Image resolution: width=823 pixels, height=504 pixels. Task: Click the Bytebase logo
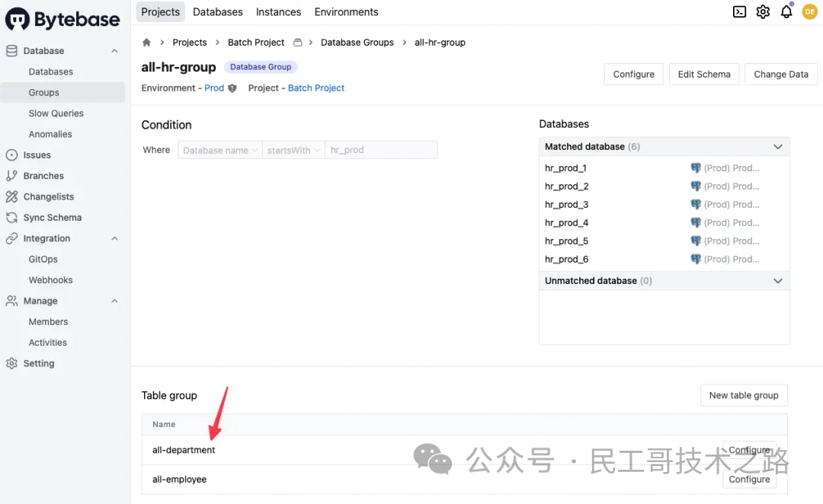[62, 19]
